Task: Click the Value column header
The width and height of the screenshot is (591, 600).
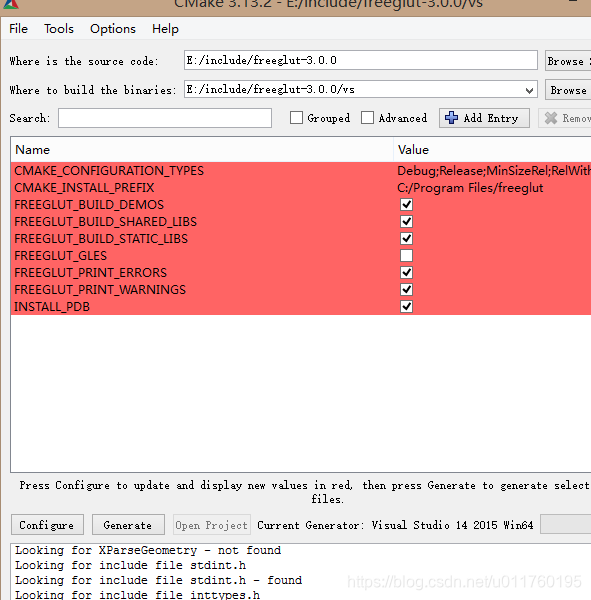Action: click(x=492, y=150)
